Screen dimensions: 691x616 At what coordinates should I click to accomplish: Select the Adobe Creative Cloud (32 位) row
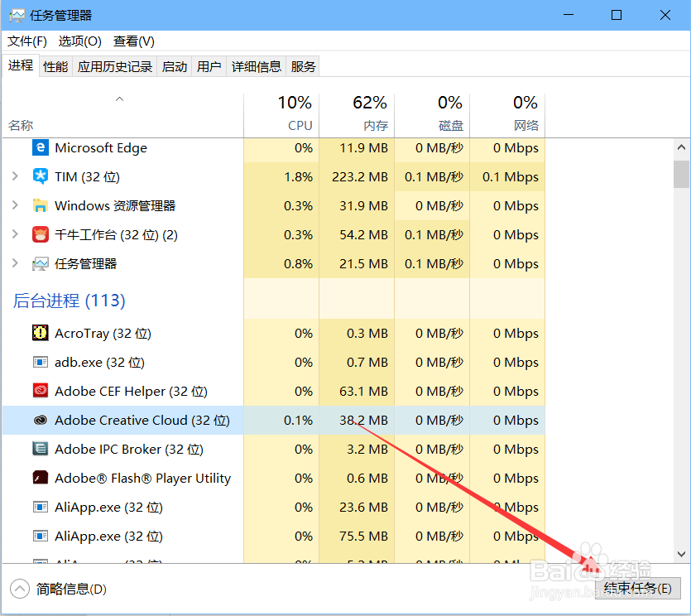274,421
